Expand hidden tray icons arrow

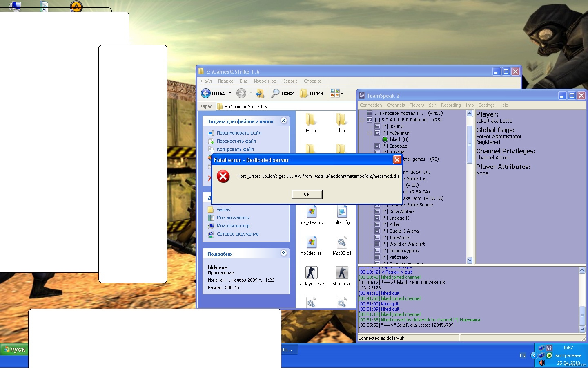click(533, 355)
